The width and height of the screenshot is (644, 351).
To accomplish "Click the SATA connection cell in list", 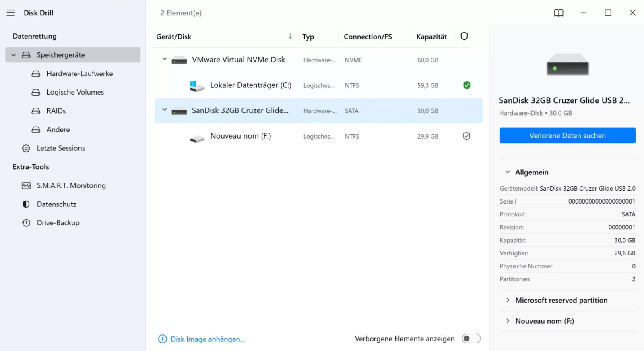I will click(352, 111).
